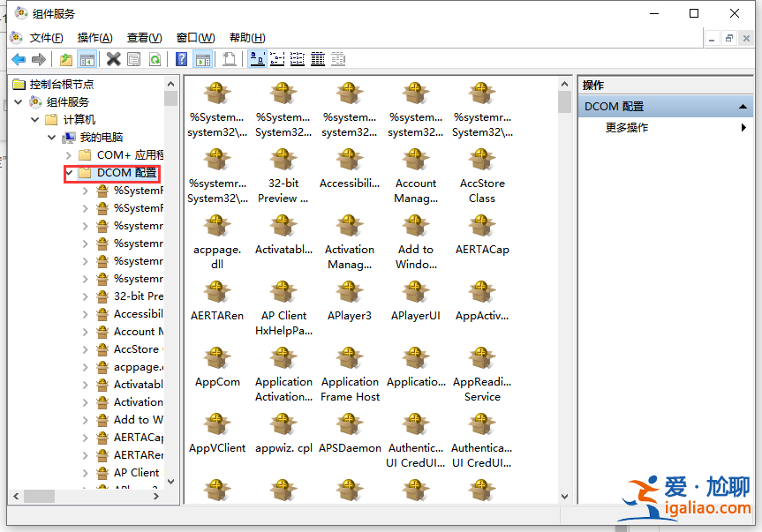Open the 文件(F) menu
The height and width of the screenshot is (532, 762).
(x=46, y=38)
